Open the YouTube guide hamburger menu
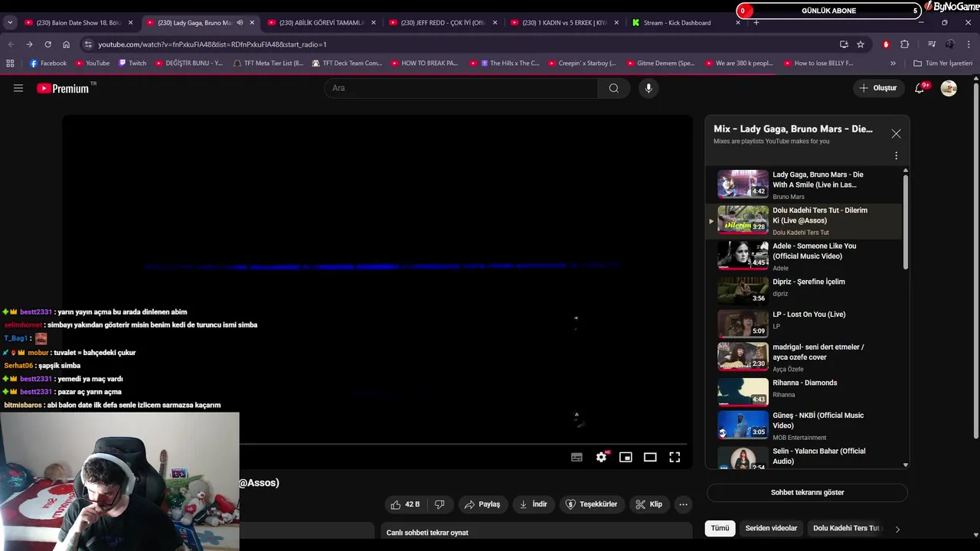Screen dimensions: 980x551 click(x=18, y=88)
